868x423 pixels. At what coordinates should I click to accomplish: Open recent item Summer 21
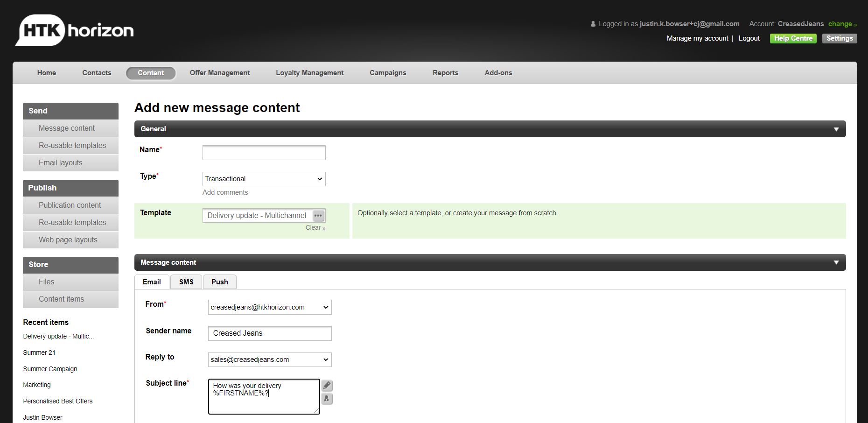pos(39,352)
